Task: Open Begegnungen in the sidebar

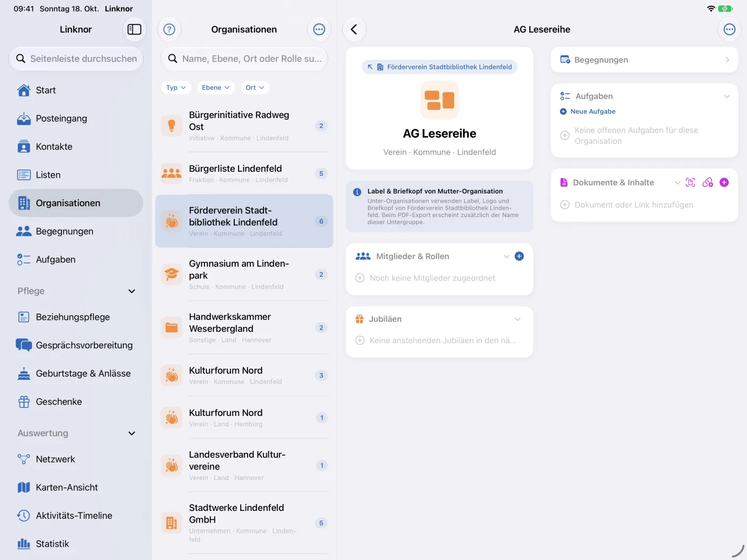Action: 76,231
